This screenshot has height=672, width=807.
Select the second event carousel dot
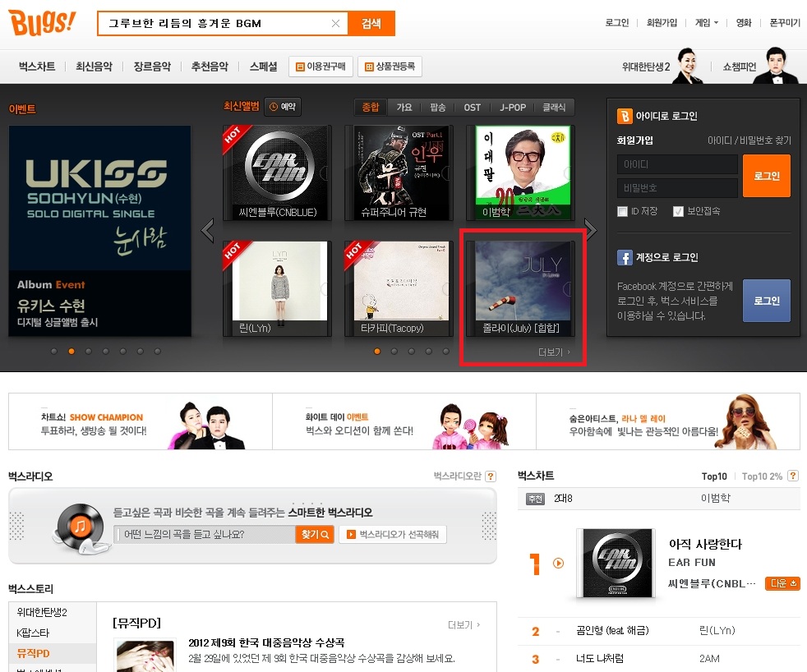(x=71, y=352)
